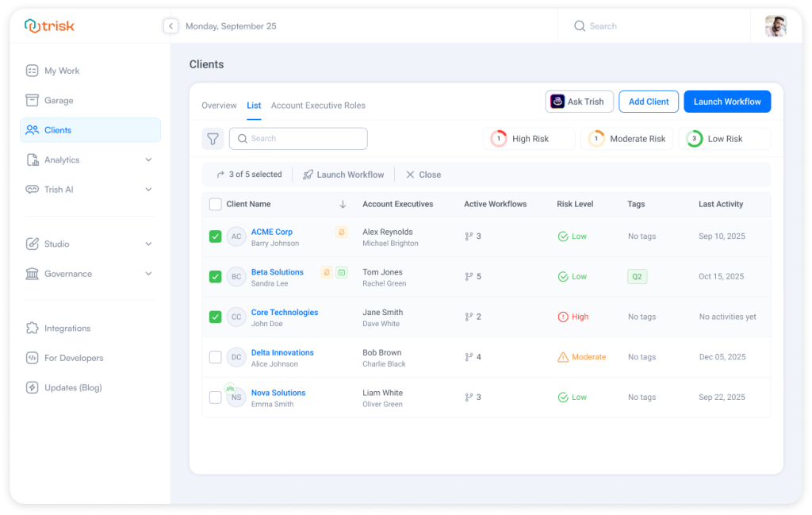Click the rocket icon next to Launch Workflow
This screenshot has height=515, width=812.
coord(308,175)
